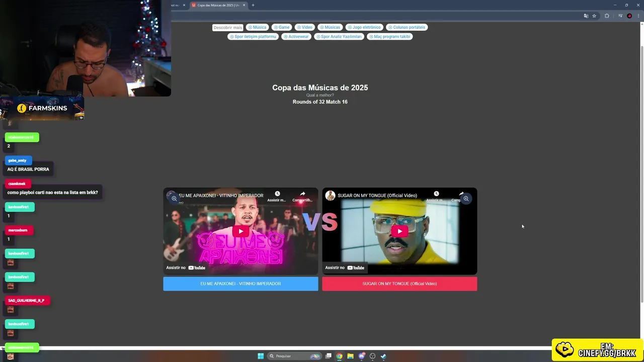Open Chrome profile avatar
The width and height of the screenshot is (644, 362).
(629, 16)
